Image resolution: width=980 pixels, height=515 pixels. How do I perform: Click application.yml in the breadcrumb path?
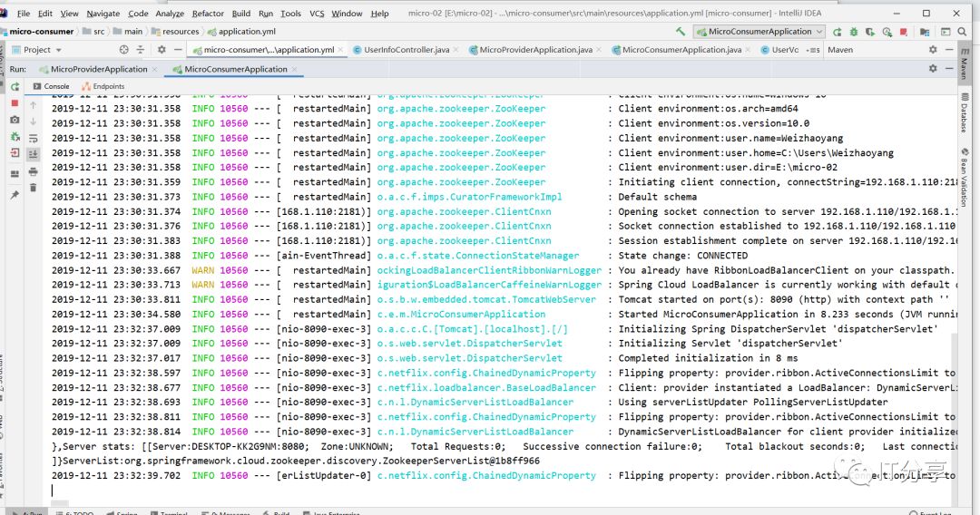[247, 31]
